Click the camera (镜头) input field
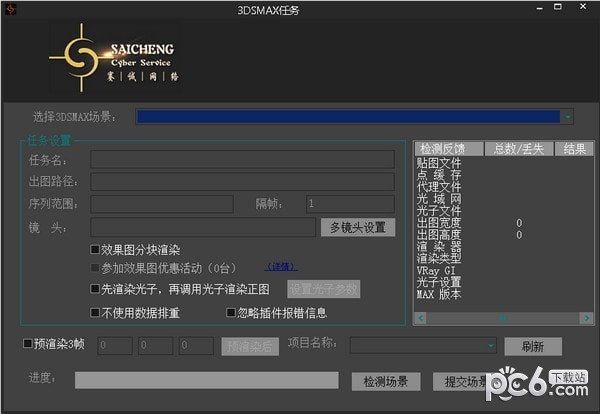The height and width of the screenshot is (414, 600). coord(203,227)
